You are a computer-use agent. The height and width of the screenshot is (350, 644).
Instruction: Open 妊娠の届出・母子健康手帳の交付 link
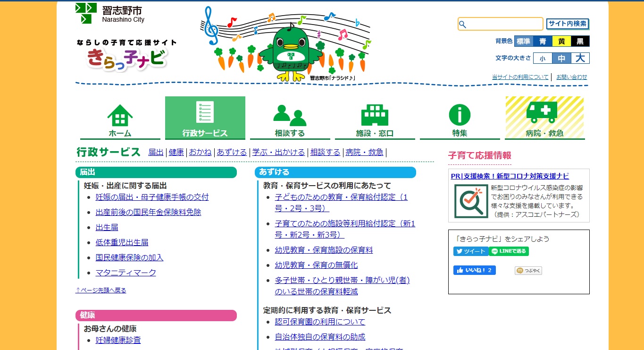152,197
